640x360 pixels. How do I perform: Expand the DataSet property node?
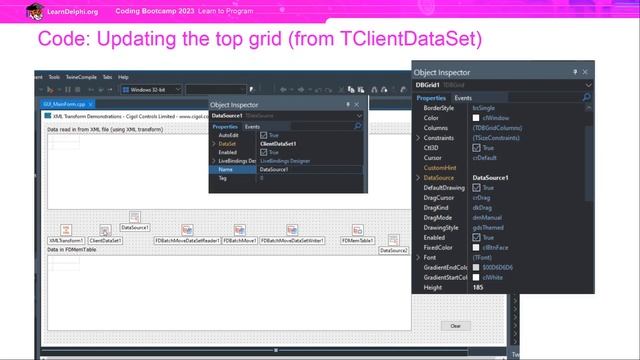(214, 144)
